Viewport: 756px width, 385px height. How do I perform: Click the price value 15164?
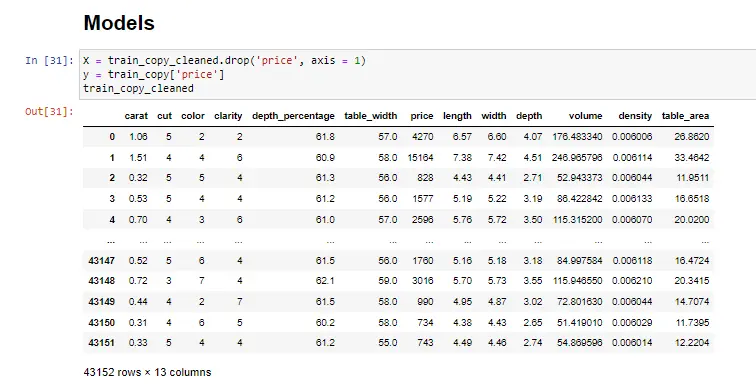pyautogui.click(x=420, y=158)
